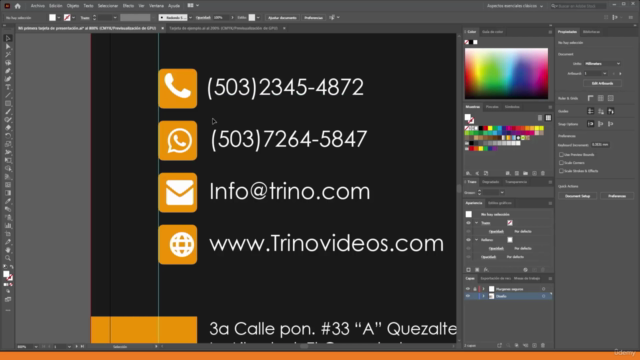Click the Trazo none swatch in Apariencia
The image size is (640, 360).
point(510,223)
